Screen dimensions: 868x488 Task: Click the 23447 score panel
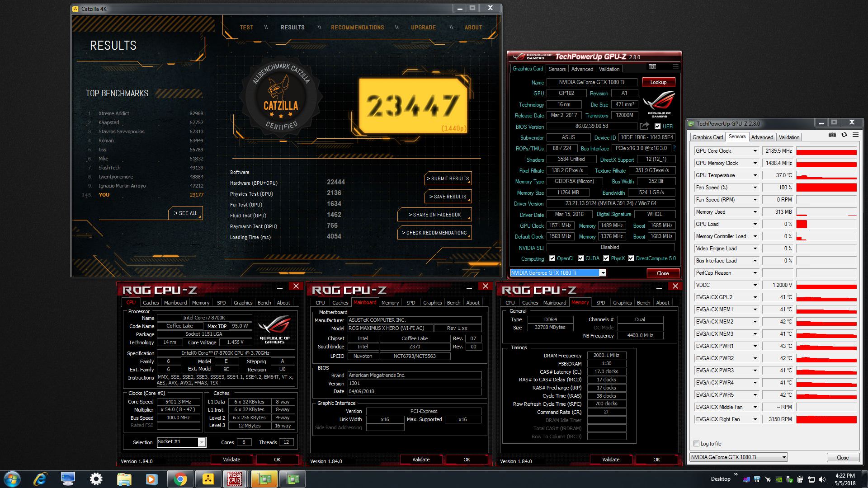(413, 106)
